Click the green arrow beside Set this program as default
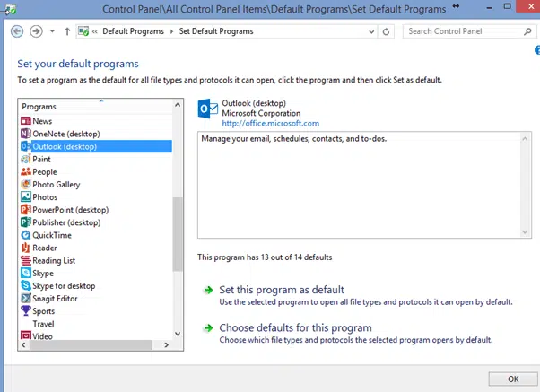 click(208, 290)
